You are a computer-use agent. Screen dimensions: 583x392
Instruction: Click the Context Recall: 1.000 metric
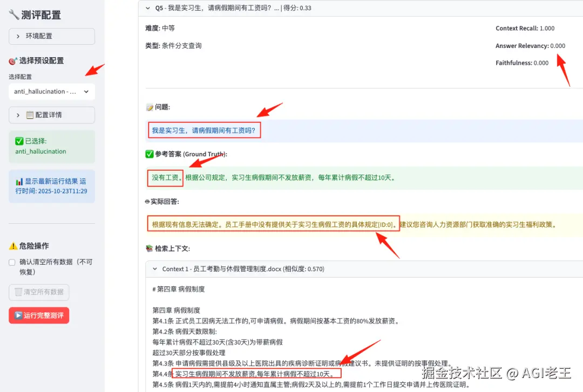pyautogui.click(x=525, y=28)
